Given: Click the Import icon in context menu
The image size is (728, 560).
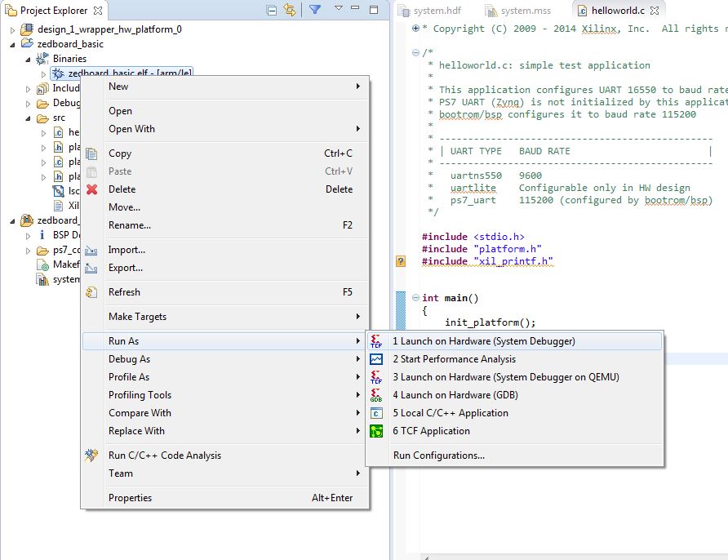Looking at the screenshot, I should pyautogui.click(x=91, y=251).
